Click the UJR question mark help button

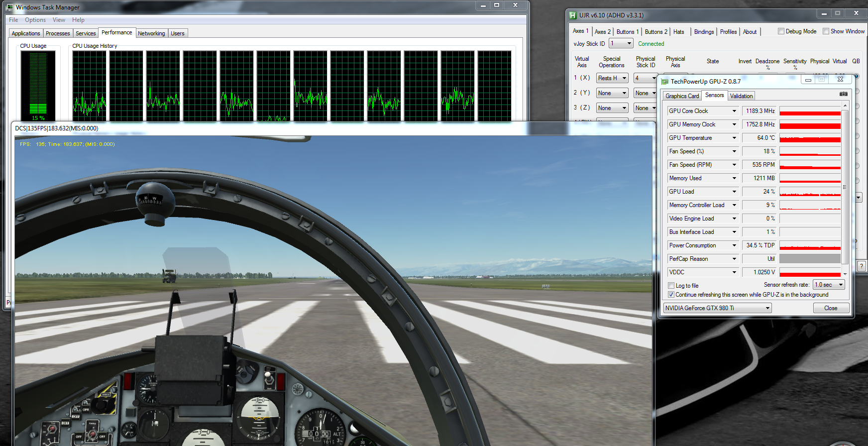[862, 266]
